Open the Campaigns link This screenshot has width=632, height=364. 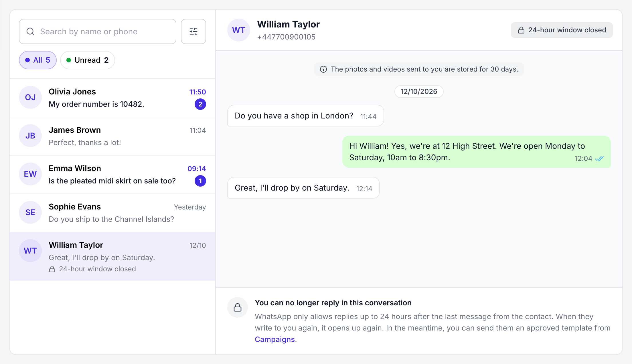tap(275, 339)
